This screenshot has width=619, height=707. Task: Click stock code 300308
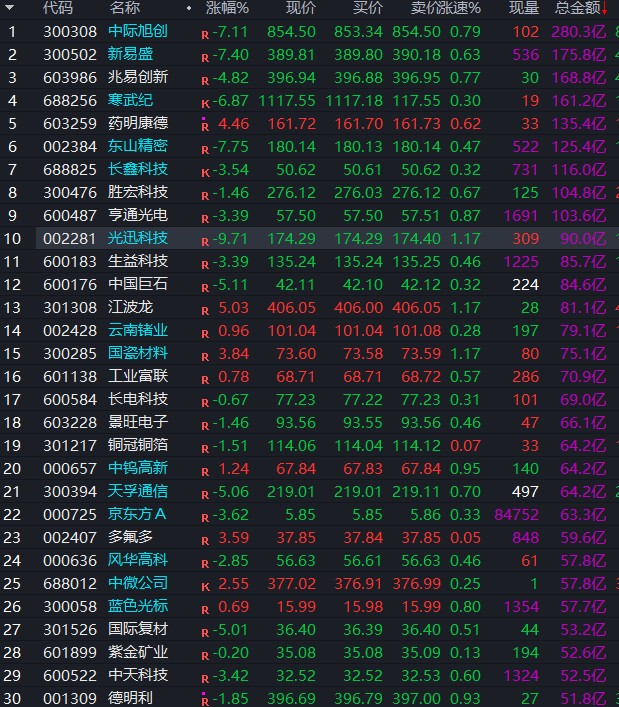pyautogui.click(x=70, y=32)
